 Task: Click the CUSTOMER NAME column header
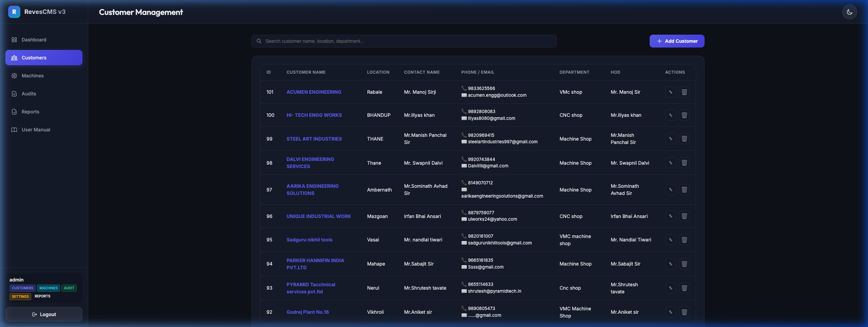click(x=306, y=72)
